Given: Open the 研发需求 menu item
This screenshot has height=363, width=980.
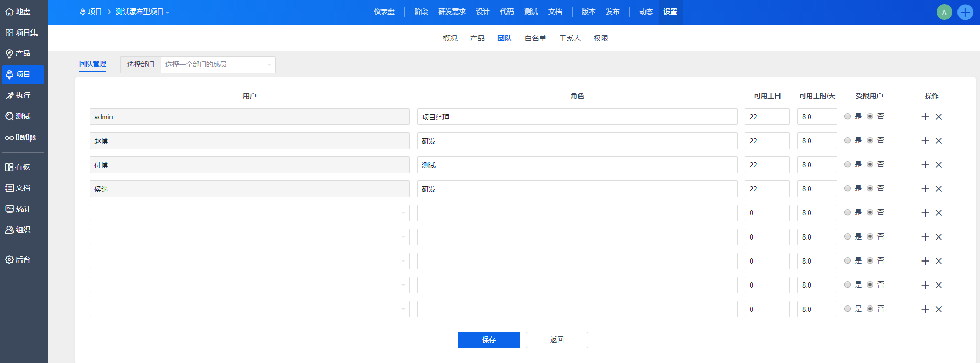Looking at the screenshot, I should [452, 12].
